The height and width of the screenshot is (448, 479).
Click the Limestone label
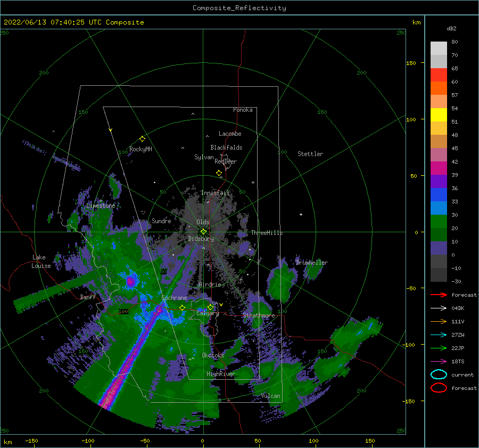coord(101,206)
